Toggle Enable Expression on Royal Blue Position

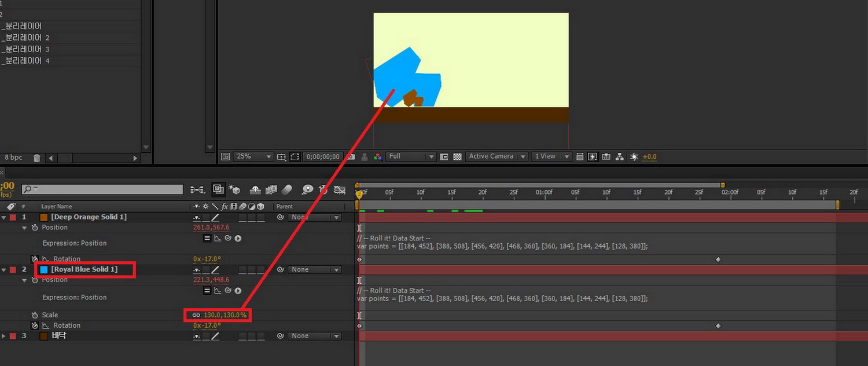(207, 291)
